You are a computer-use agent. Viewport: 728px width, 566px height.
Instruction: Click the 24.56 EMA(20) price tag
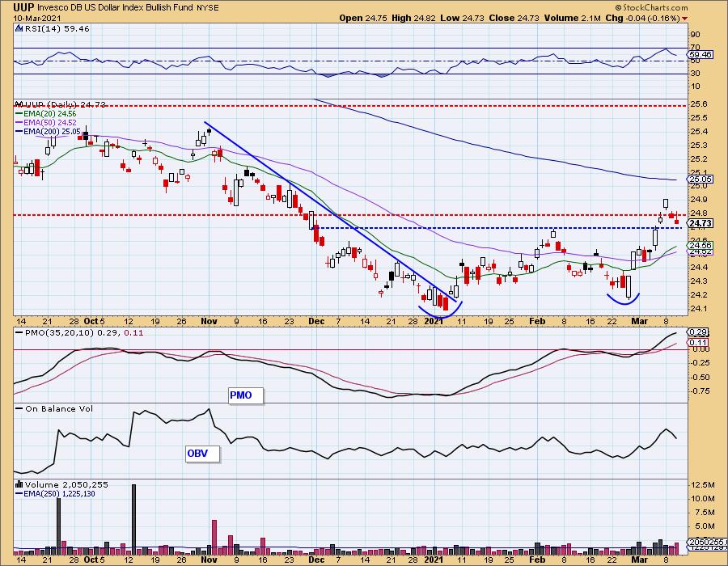700,246
